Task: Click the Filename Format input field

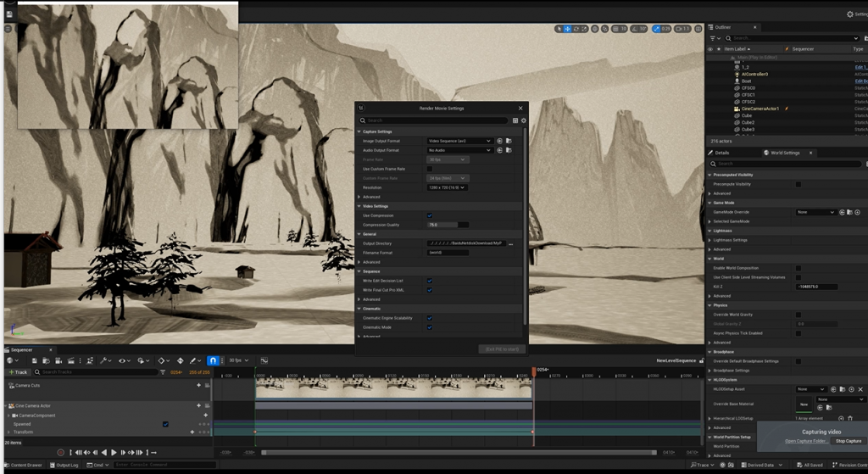Action: pyautogui.click(x=448, y=253)
